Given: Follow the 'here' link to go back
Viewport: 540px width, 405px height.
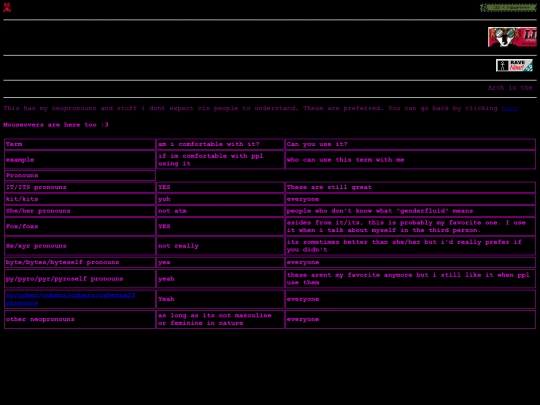Looking at the screenshot, I should click(x=509, y=108).
